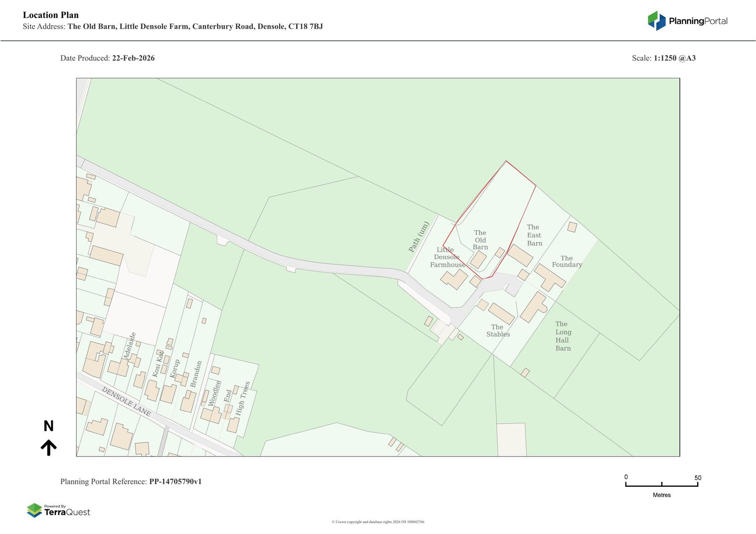This screenshot has width=756, height=534.
Task: Select The Stables map label
Action: [498, 331]
